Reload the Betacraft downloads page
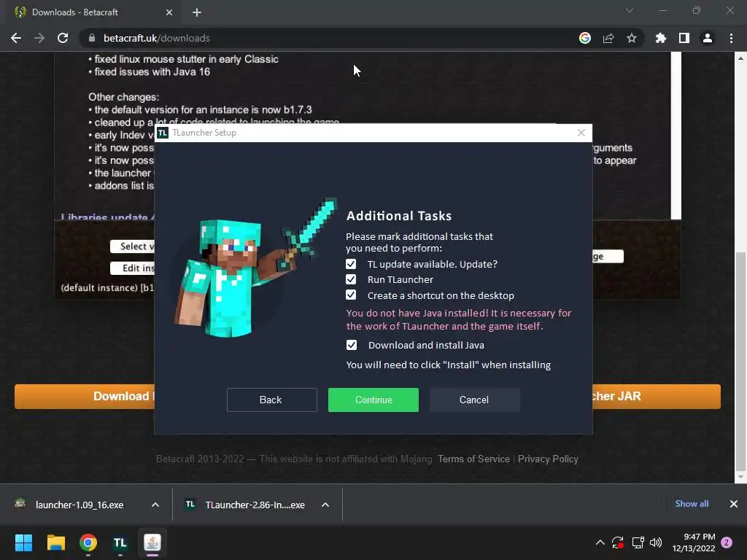This screenshot has width=747, height=560. pyautogui.click(x=63, y=38)
